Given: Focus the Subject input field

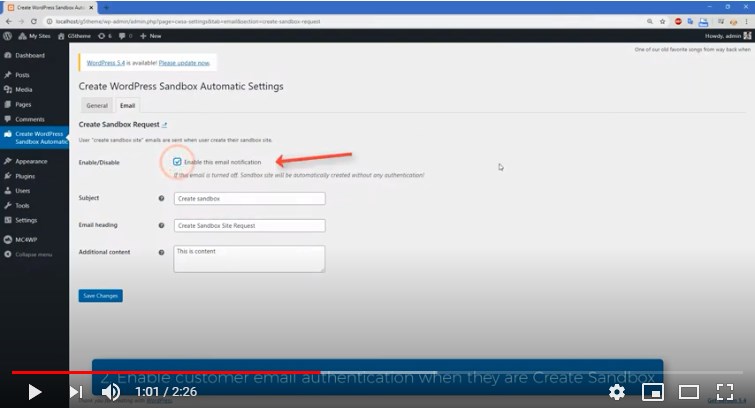Looking at the screenshot, I should (249, 198).
